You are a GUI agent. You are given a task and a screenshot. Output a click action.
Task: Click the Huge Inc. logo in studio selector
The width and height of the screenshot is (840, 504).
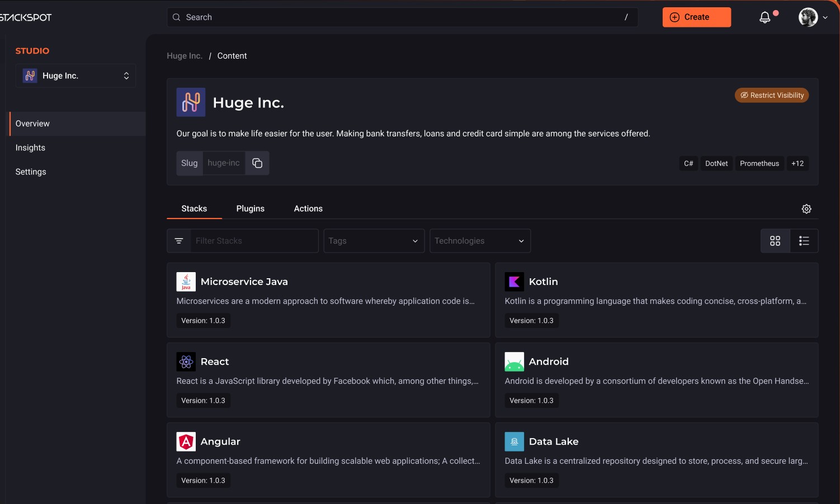click(30, 75)
